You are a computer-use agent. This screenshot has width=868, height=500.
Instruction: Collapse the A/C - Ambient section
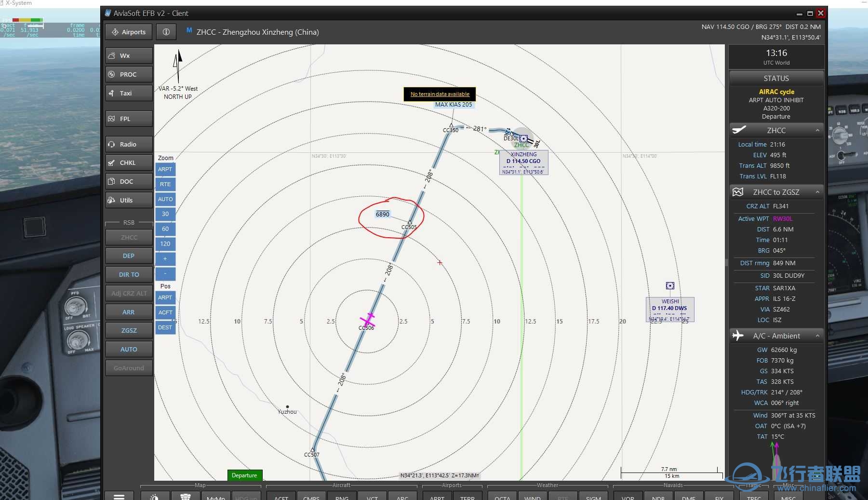pos(817,336)
